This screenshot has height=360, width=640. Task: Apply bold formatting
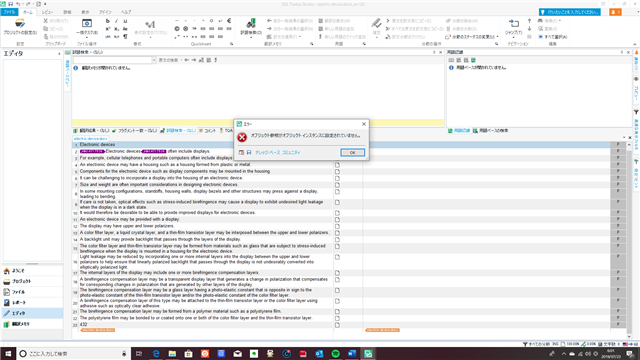[x=107, y=21]
